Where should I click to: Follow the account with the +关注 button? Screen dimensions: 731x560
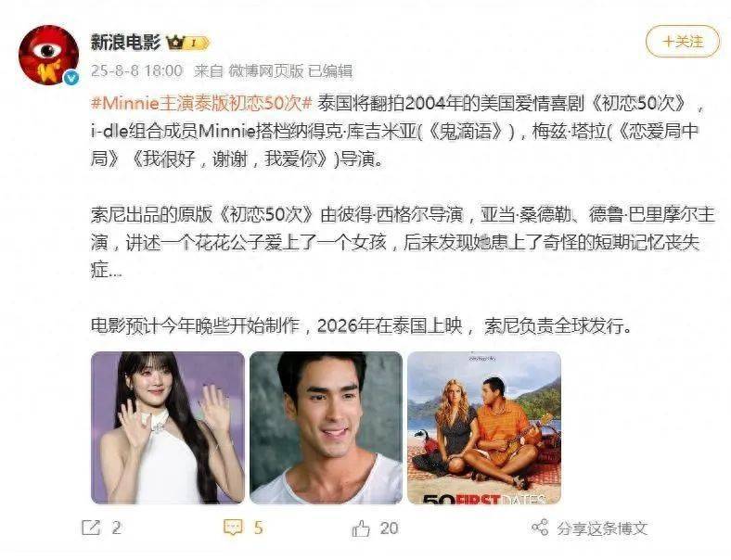click(x=683, y=42)
